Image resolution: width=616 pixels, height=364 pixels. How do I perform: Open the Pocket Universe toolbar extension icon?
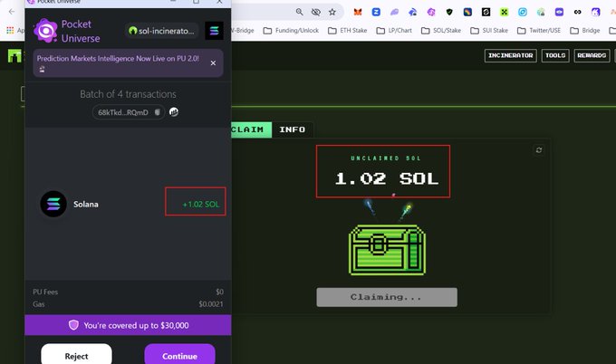click(x=431, y=12)
